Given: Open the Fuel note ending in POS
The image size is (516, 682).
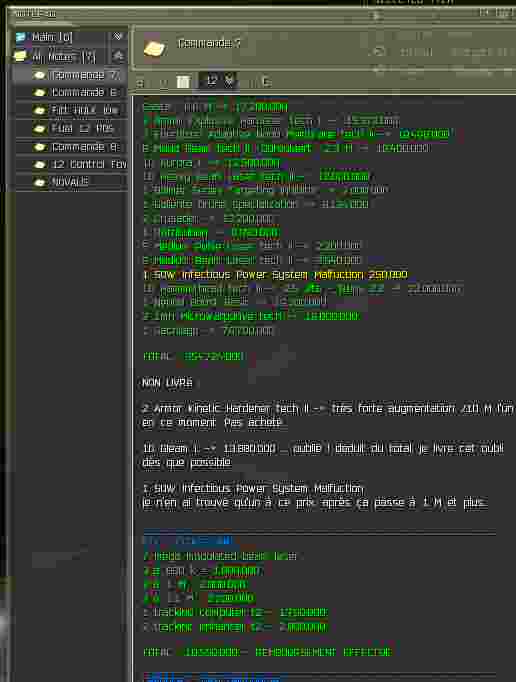Looking at the screenshot, I should 83,129.
